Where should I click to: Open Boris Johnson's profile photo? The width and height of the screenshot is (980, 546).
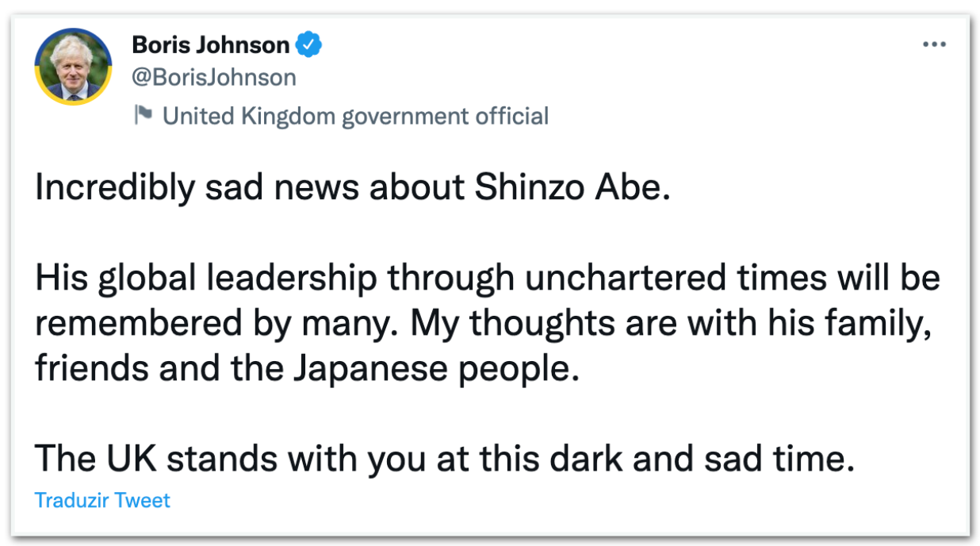coord(73,67)
